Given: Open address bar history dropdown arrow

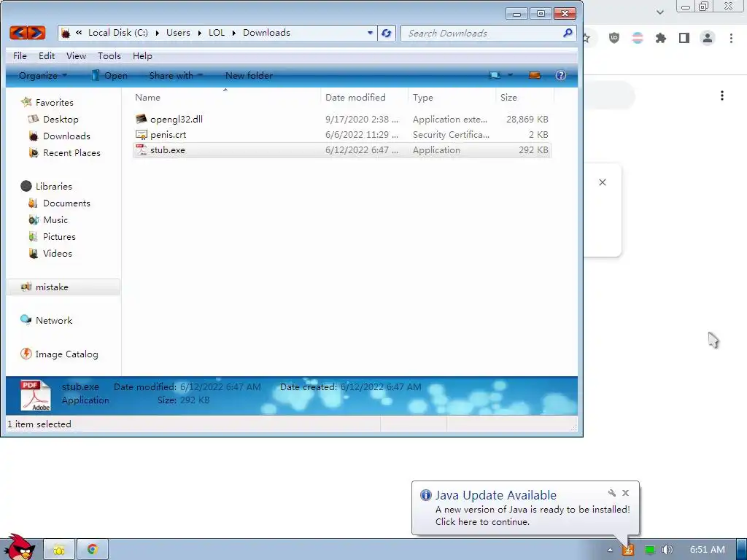Looking at the screenshot, I should pyautogui.click(x=370, y=33).
